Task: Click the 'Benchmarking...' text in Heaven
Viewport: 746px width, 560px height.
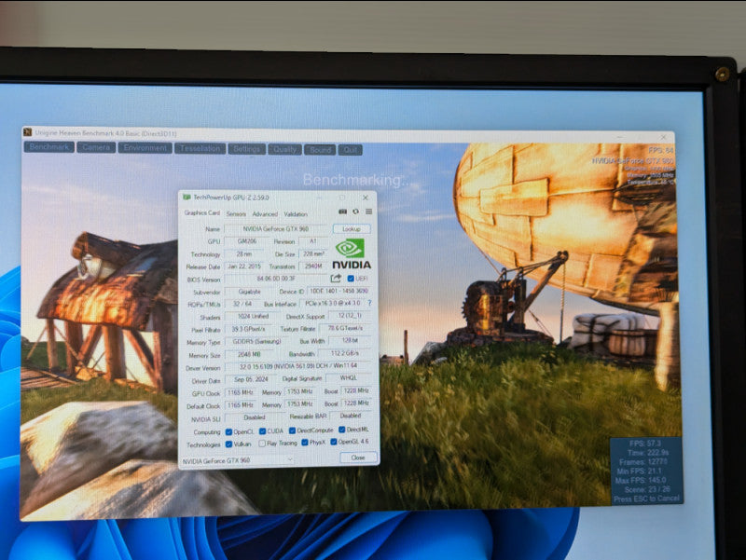Action: [356, 180]
